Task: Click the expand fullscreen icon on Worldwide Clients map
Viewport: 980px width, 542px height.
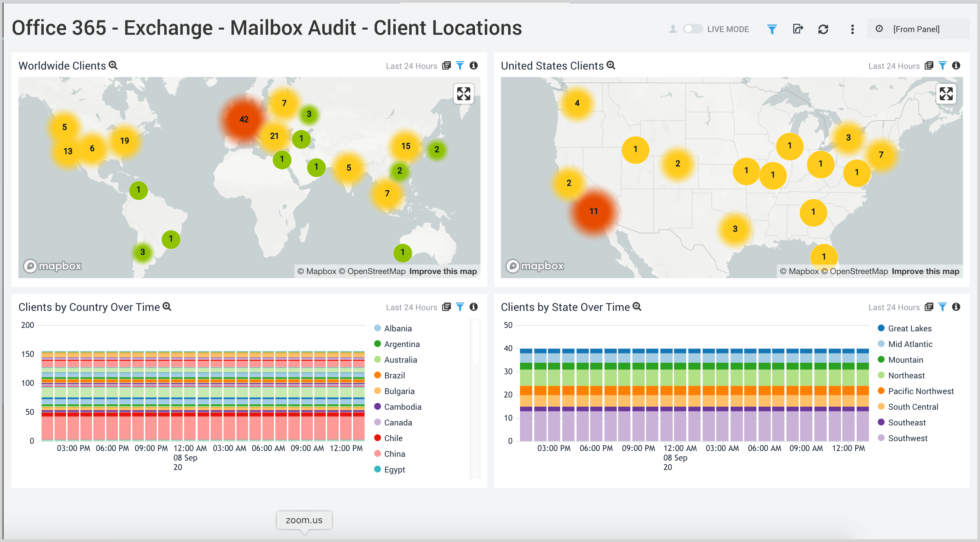Action: tap(464, 93)
